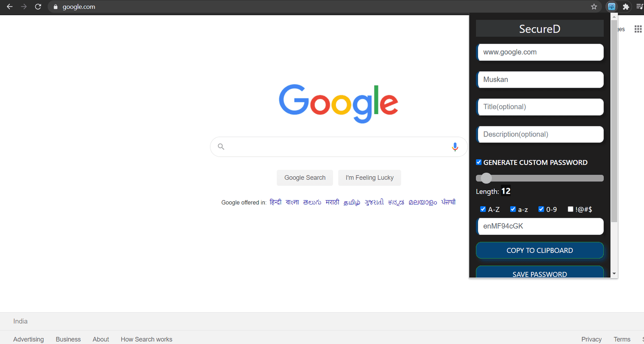Click the COPY TO CLIPBOARD button
Screen dimensions: 644x344
pos(540,251)
